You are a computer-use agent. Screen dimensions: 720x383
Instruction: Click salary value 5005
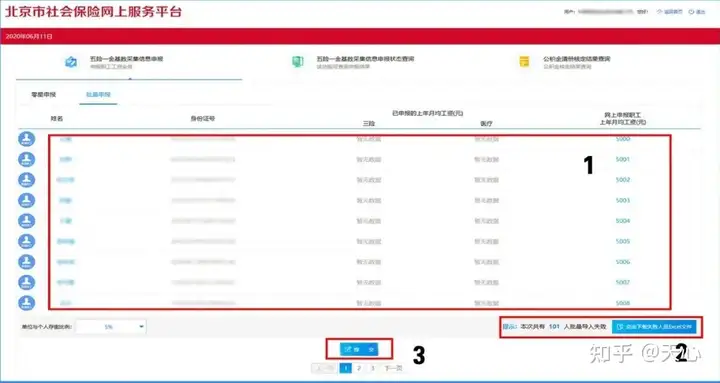tap(623, 241)
